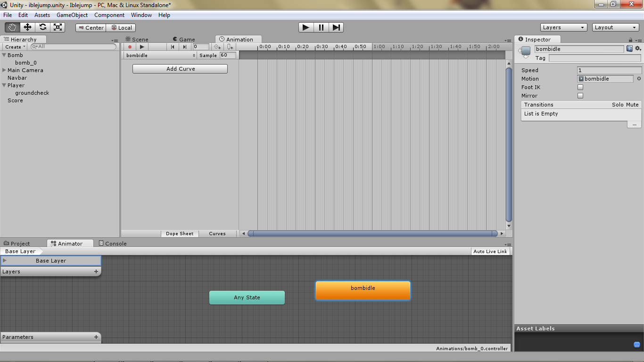Open the Component menu
The height and width of the screenshot is (362, 644).
point(109,15)
